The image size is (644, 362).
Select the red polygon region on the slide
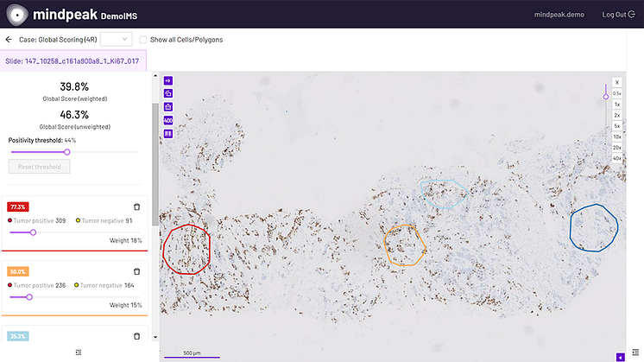(186, 250)
